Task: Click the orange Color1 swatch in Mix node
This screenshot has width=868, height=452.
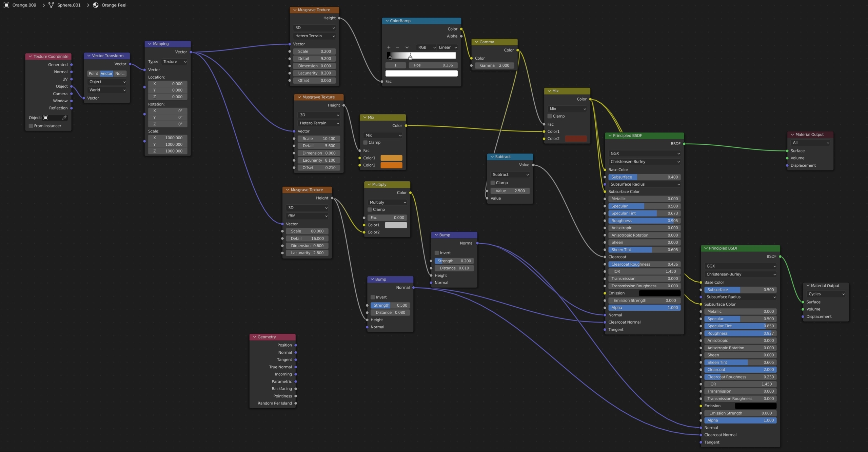Action: [x=391, y=158]
